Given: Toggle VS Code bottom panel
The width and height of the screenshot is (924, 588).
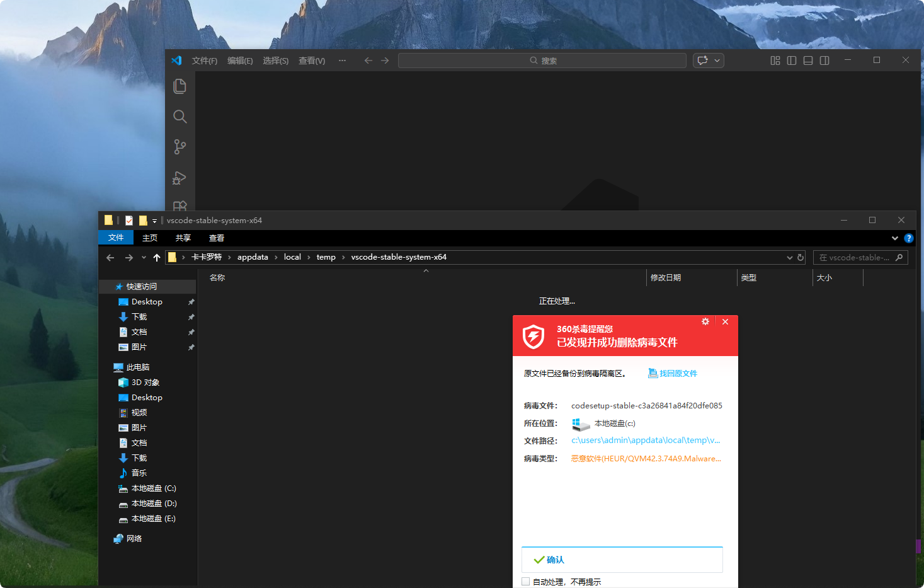Looking at the screenshot, I should [808, 61].
